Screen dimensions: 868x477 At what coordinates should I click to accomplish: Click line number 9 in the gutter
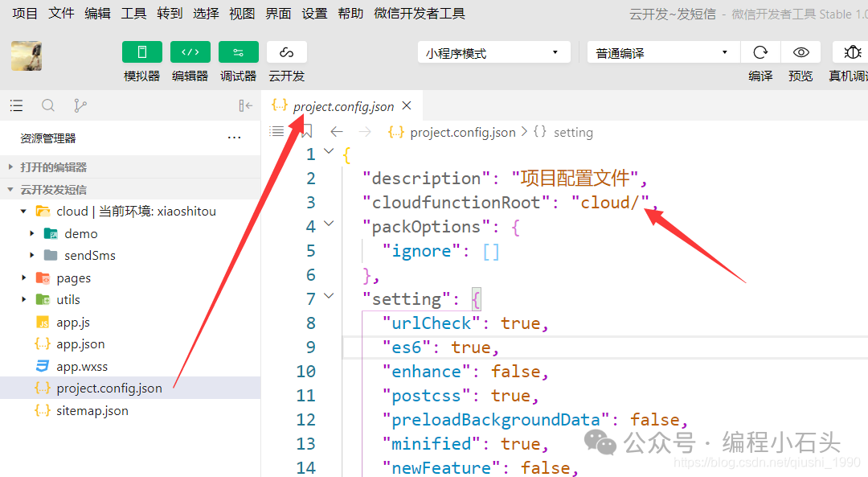pyautogui.click(x=311, y=347)
